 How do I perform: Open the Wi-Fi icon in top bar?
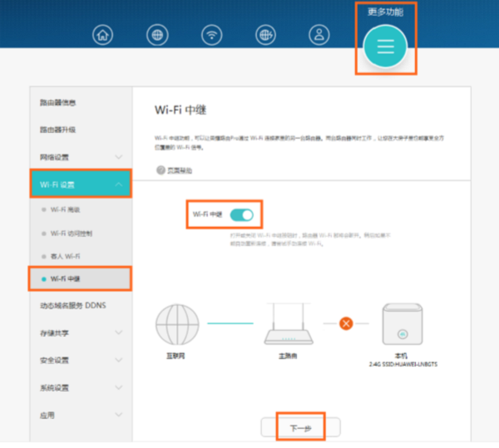tap(213, 35)
